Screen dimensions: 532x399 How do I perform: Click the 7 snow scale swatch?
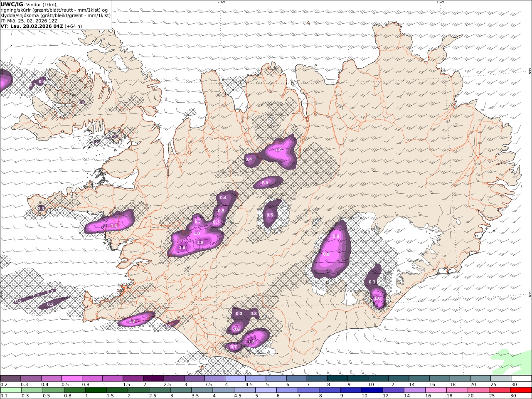point(316,379)
